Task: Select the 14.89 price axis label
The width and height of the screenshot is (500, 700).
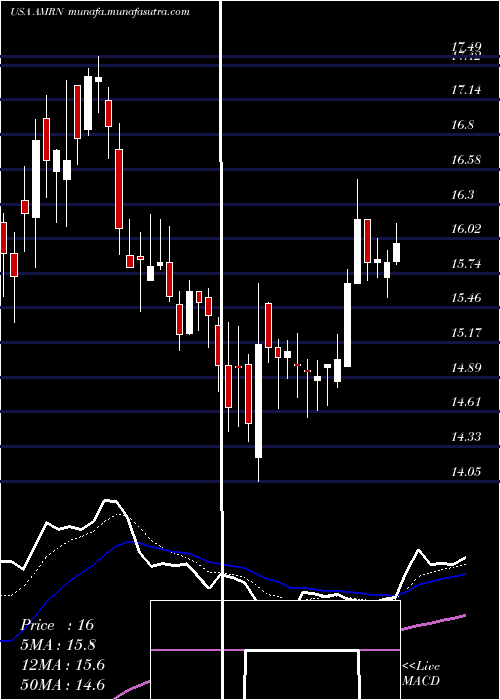Action: pyautogui.click(x=466, y=368)
